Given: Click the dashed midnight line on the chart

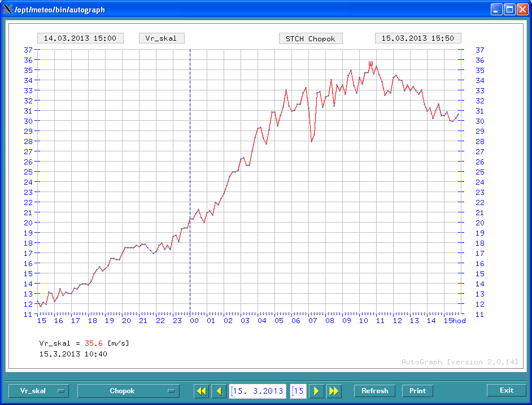Looking at the screenshot, I should click(190, 141).
